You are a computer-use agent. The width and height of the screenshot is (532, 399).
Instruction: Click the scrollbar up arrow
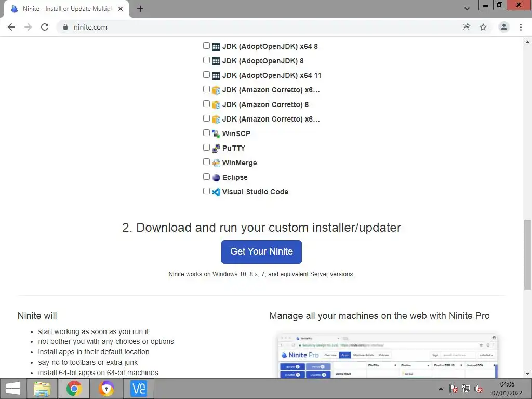(x=528, y=42)
